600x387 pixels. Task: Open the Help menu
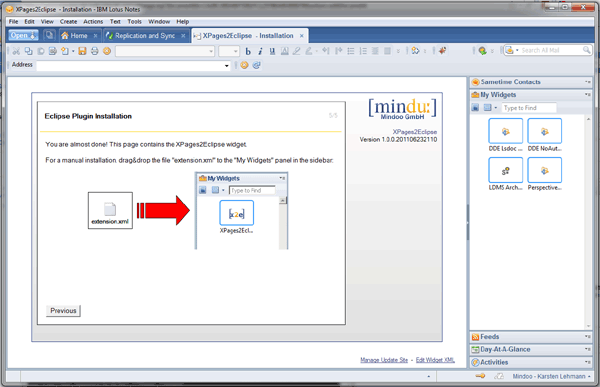(183, 22)
